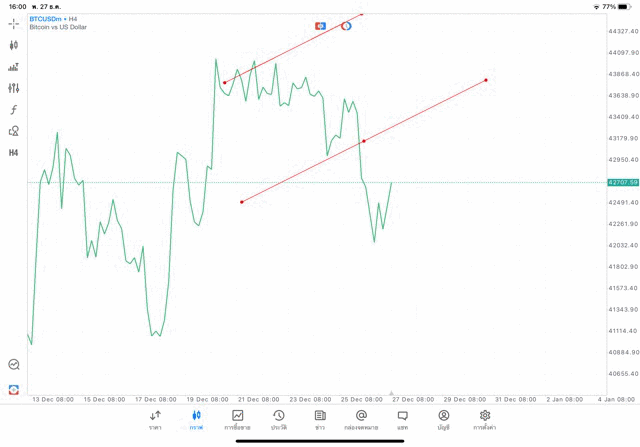Switch to the ราคา quotes tab
The width and height of the screenshot is (640, 447).
[155, 419]
